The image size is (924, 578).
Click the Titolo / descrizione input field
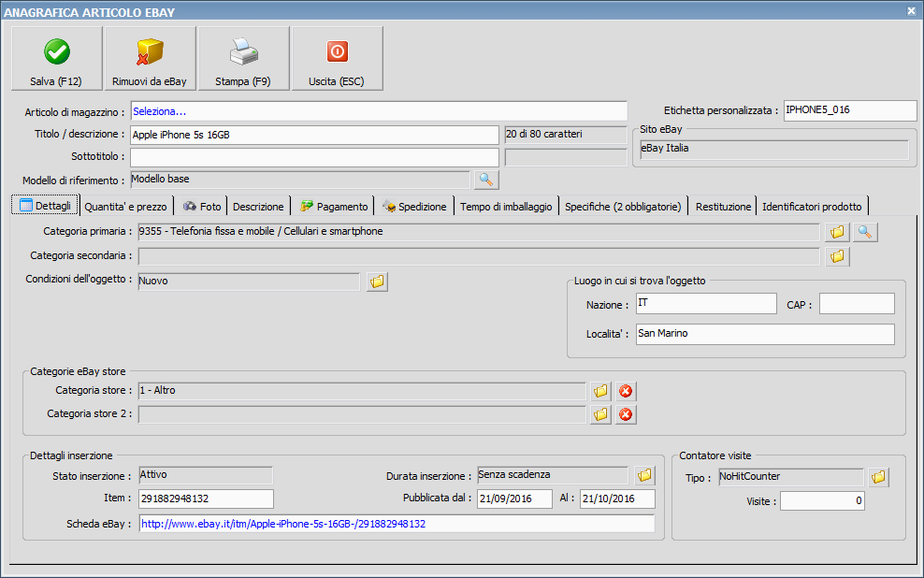[314, 135]
